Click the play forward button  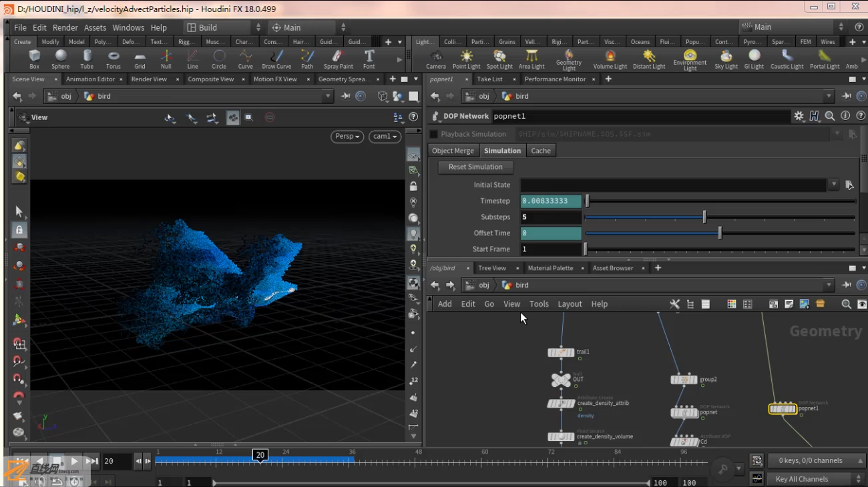tap(74, 461)
